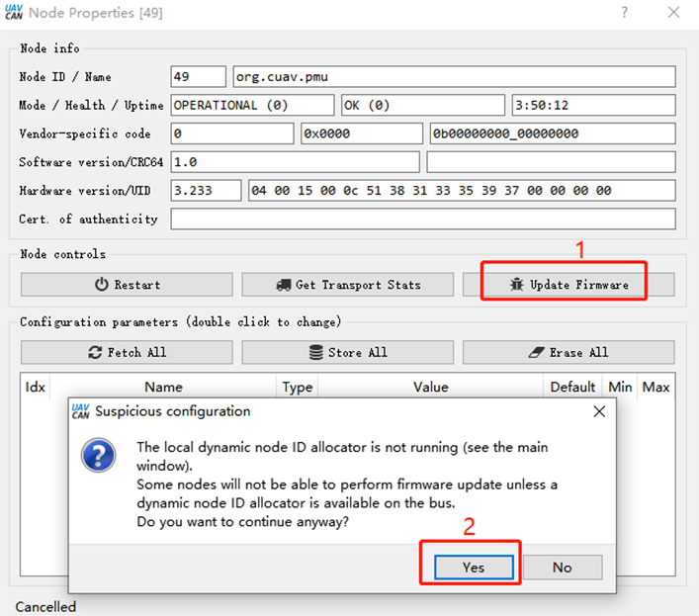Click the Default column header
Screen dimensions: 699x616
pyautogui.click(x=572, y=388)
